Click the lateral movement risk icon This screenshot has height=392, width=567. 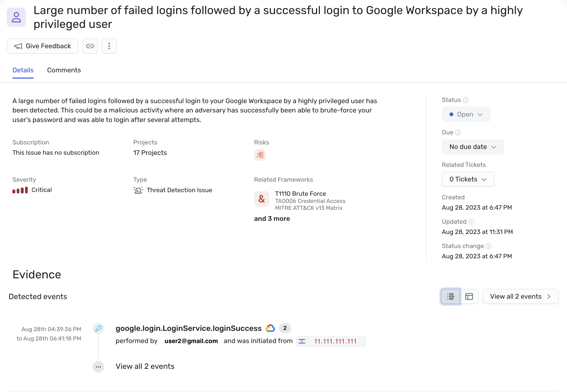pos(260,155)
